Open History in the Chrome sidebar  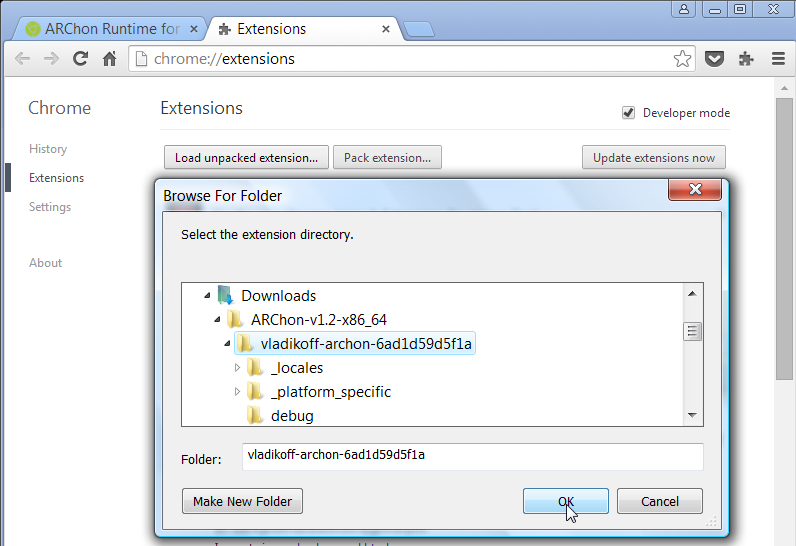48,149
